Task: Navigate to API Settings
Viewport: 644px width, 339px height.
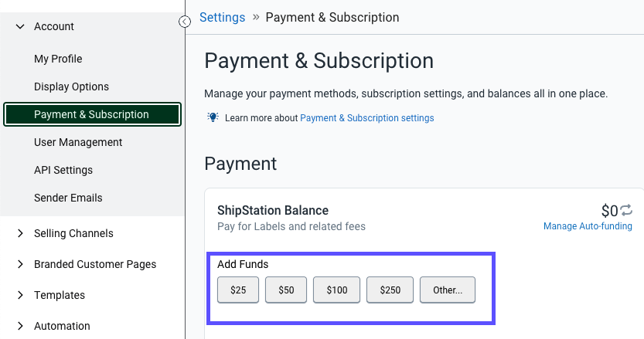Action: tap(63, 170)
